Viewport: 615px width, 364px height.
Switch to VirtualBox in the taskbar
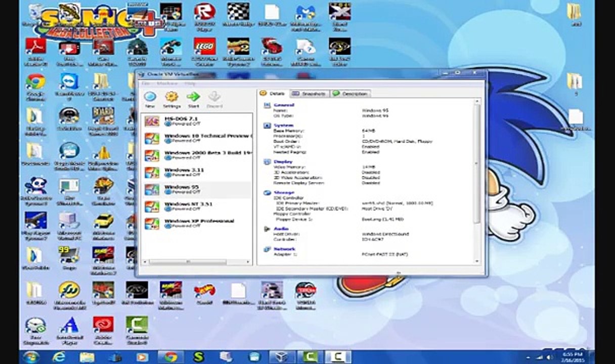click(x=282, y=357)
